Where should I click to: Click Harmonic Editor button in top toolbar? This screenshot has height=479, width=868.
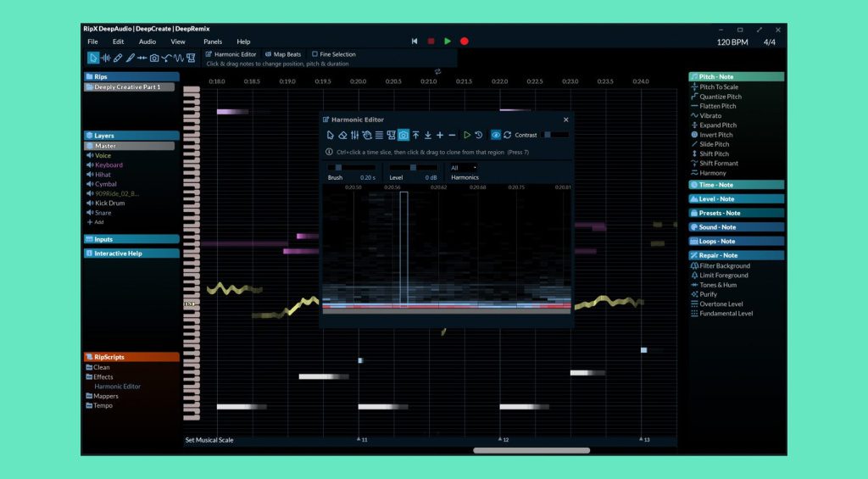[231, 54]
